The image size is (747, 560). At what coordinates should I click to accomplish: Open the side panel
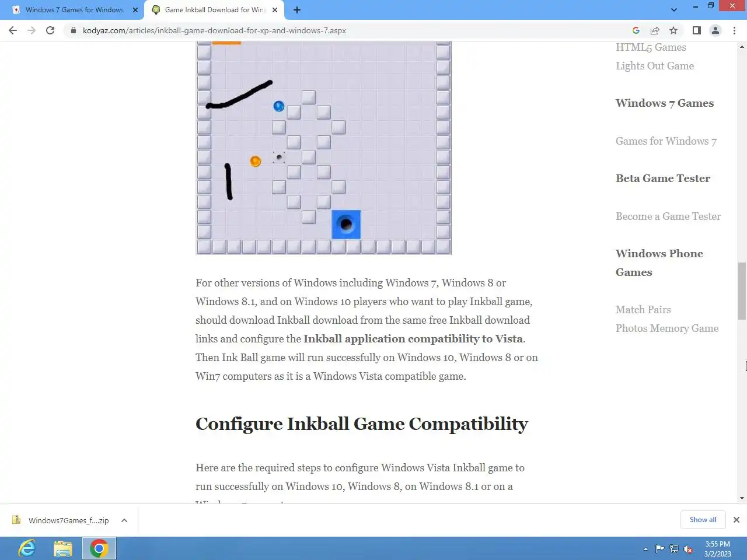tap(697, 30)
